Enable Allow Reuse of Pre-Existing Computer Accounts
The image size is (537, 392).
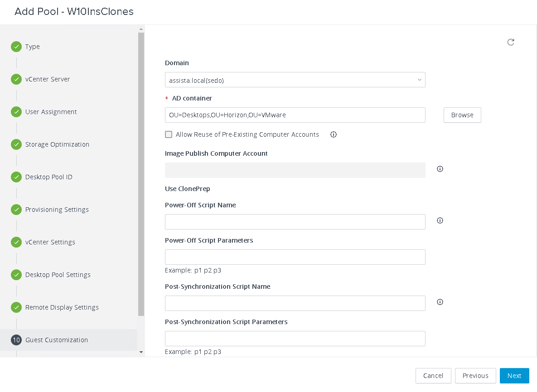click(169, 134)
